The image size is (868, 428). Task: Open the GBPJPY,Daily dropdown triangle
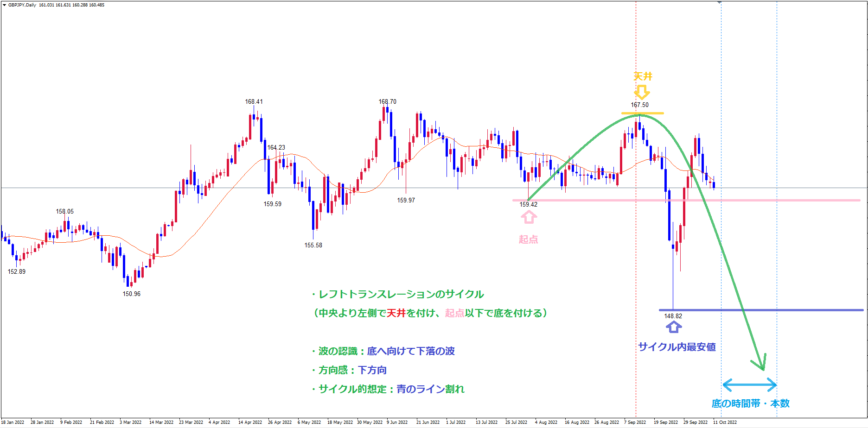(x=4, y=5)
